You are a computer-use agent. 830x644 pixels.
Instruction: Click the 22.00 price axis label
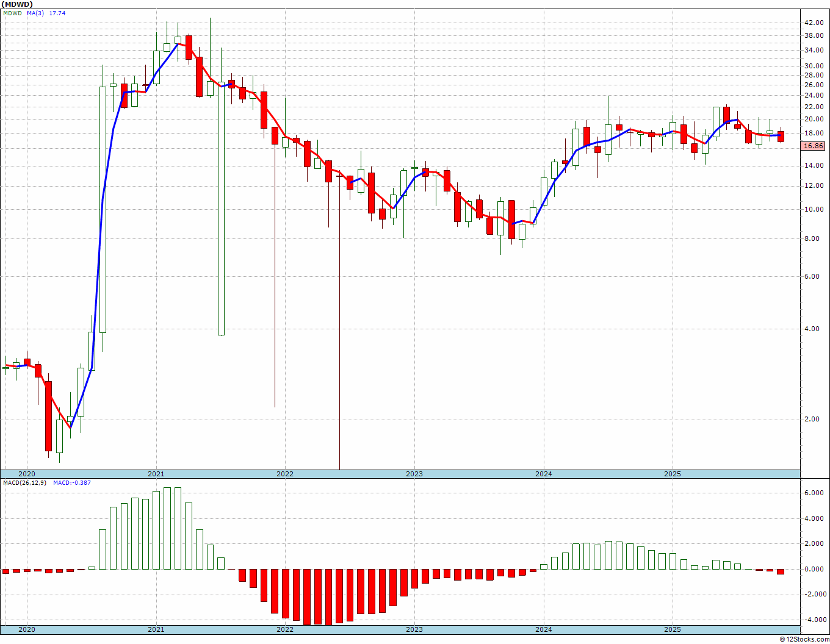coord(814,107)
